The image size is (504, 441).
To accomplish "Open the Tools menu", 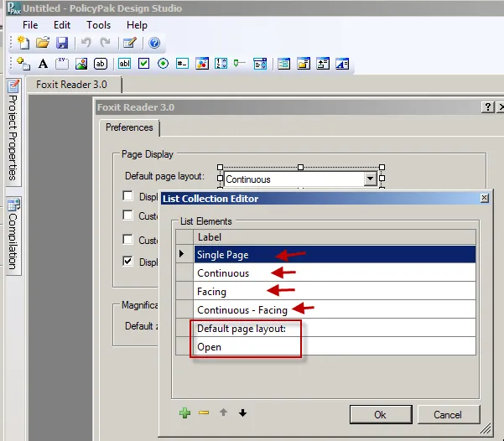I will (98, 25).
